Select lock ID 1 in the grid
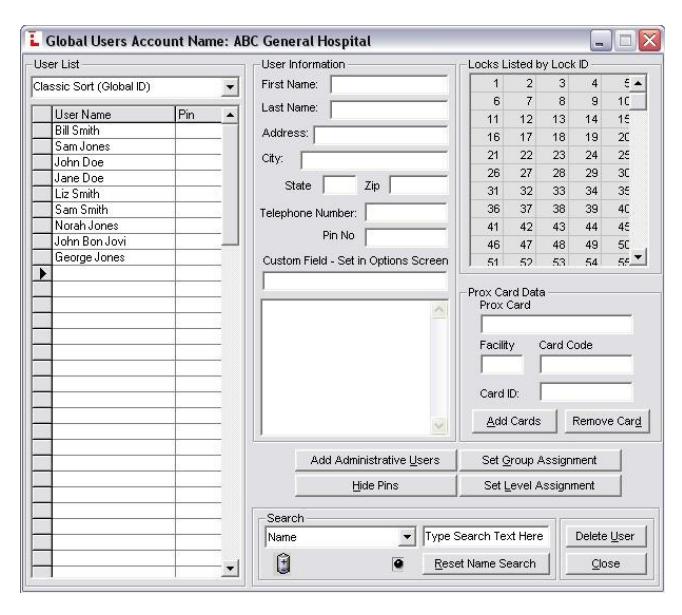 [x=487, y=83]
